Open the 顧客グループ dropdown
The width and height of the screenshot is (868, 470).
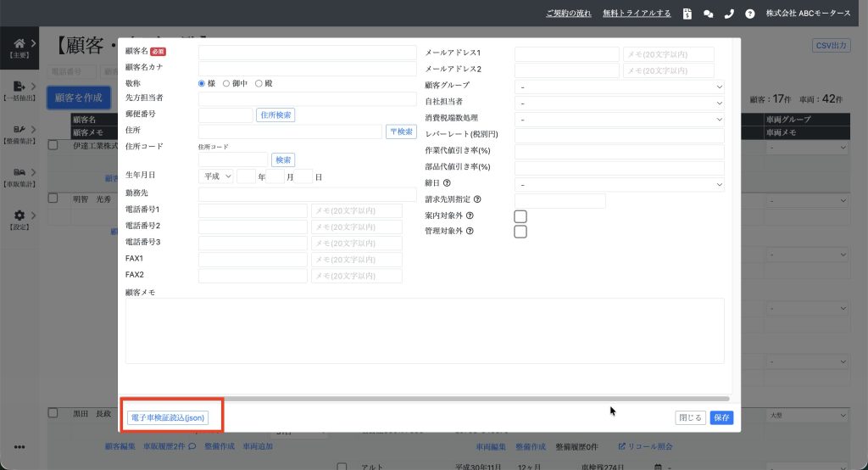[619, 86]
